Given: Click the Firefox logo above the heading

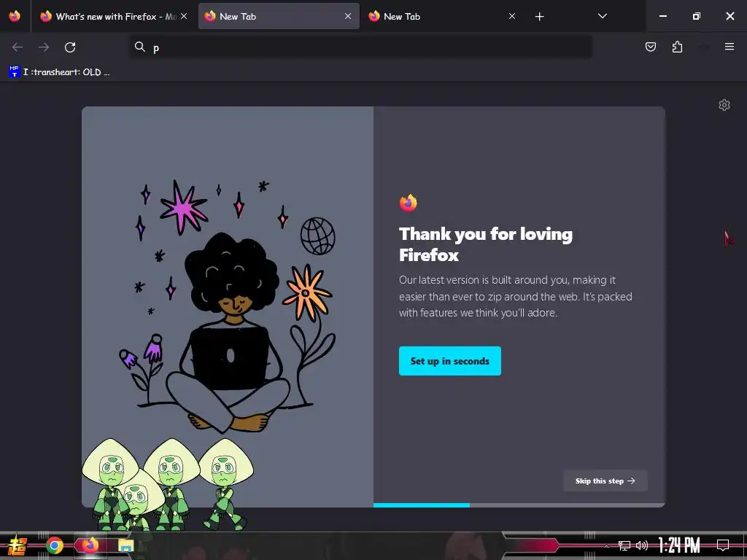Looking at the screenshot, I should coord(409,203).
